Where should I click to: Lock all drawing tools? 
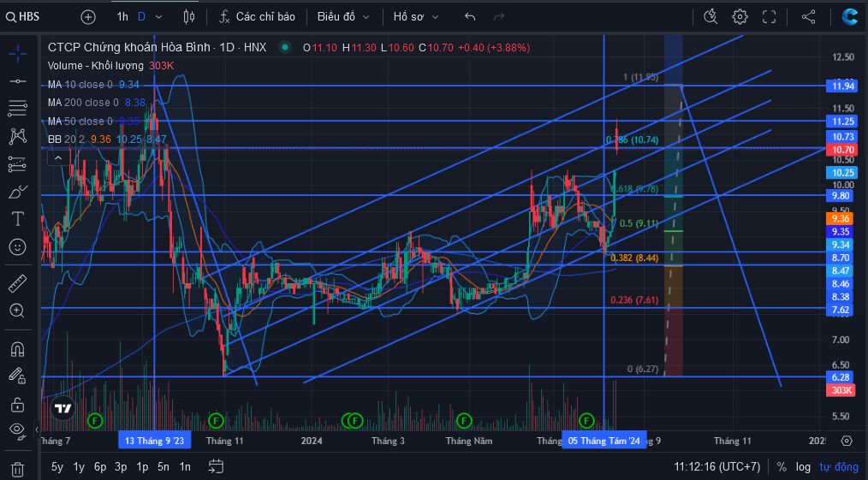[18, 404]
